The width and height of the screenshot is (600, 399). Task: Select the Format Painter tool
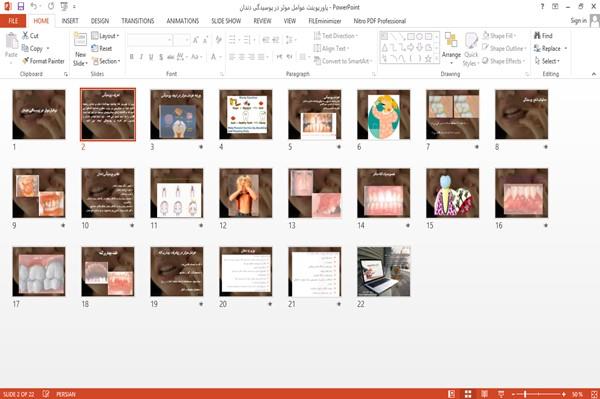coord(43,61)
